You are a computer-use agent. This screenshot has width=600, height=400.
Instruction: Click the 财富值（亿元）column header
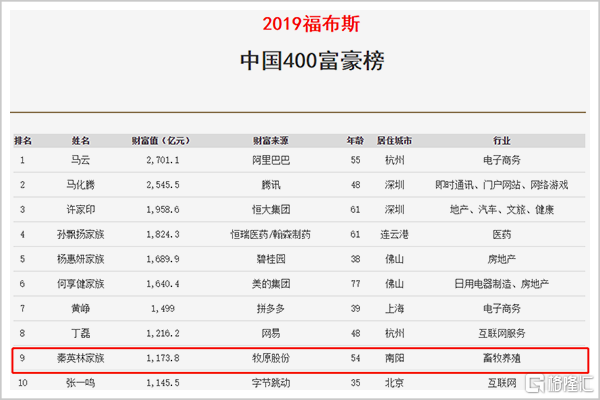(161, 141)
